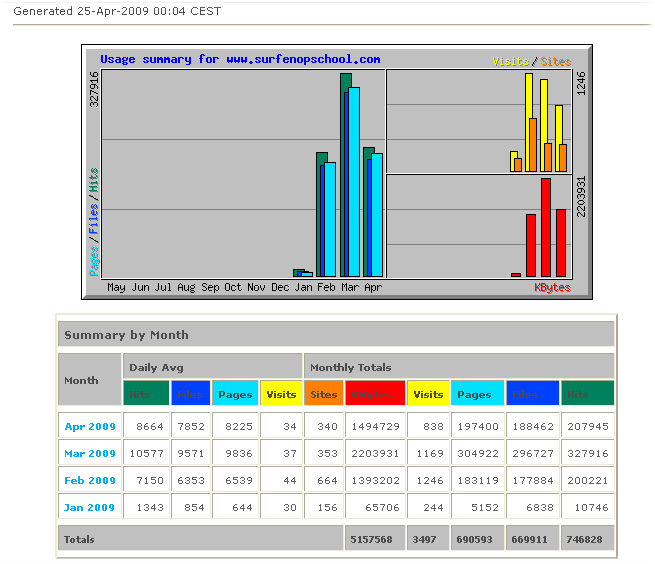This screenshot has height=564, width=655.
Task: Click the daily pages value 9836
Action: click(x=239, y=453)
